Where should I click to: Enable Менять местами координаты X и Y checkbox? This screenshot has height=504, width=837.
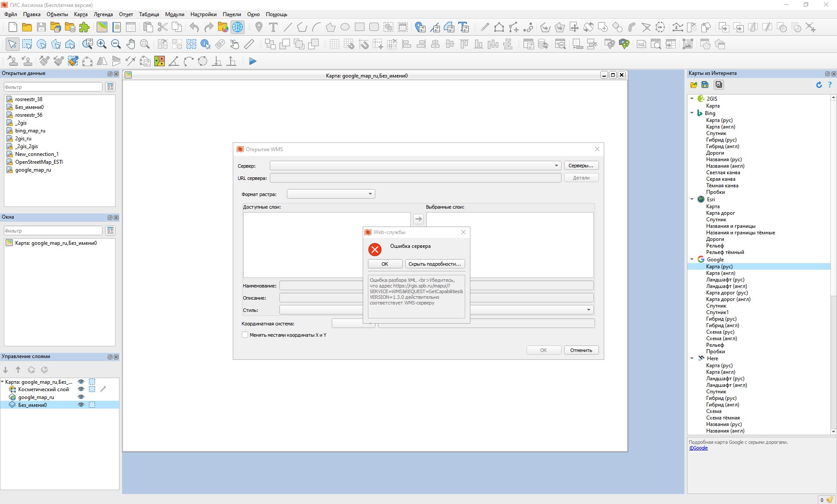pos(245,335)
